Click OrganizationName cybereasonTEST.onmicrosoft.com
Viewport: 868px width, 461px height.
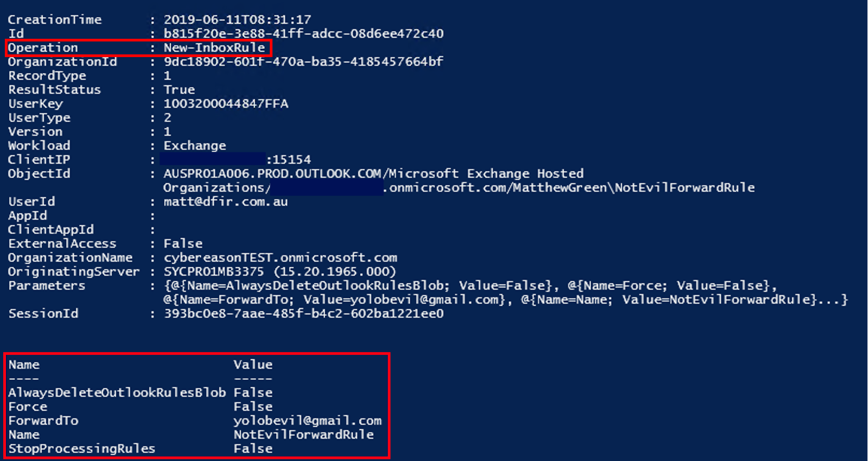click(281, 257)
